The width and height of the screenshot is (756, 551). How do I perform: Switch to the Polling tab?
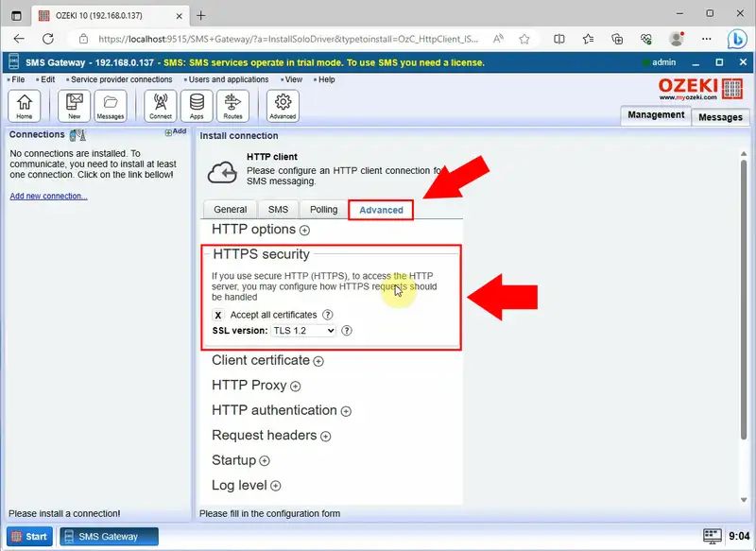(323, 210)
